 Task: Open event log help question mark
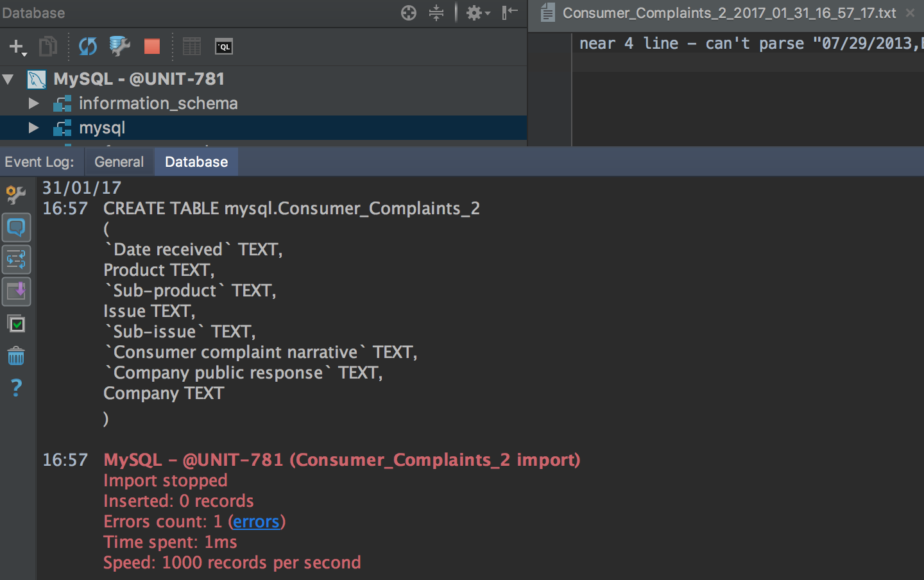pos(16,388)
